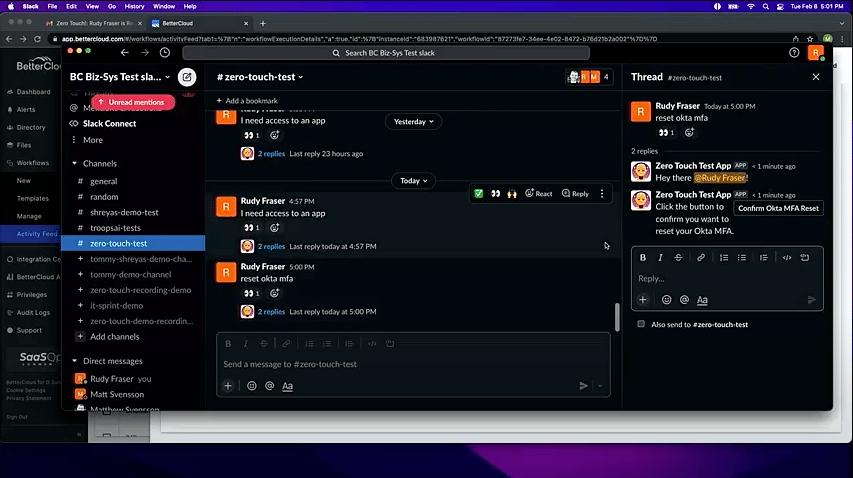
Task: Insert inline code in thread reply toolbar
Action: [787, 258]
